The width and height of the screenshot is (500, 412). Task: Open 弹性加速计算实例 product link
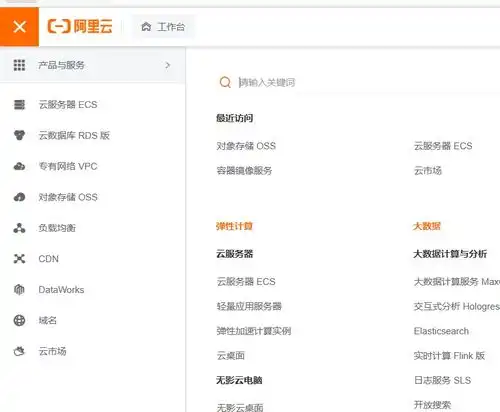254,331
